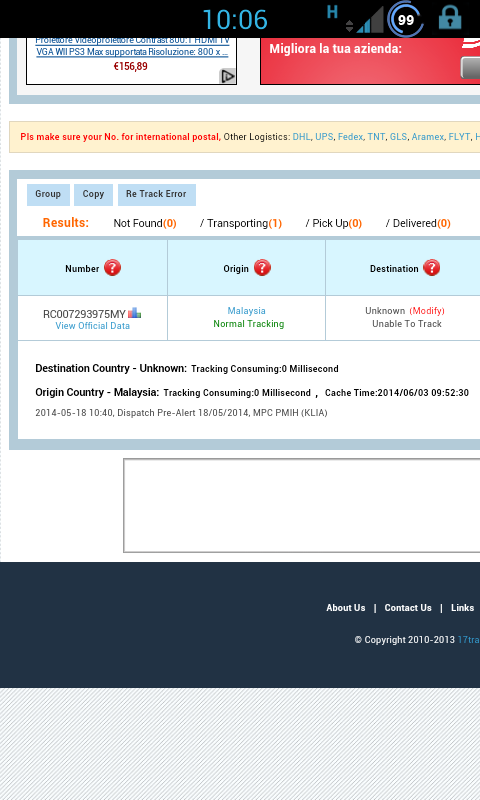Open the Malaysia origin link

click(246, 311)
